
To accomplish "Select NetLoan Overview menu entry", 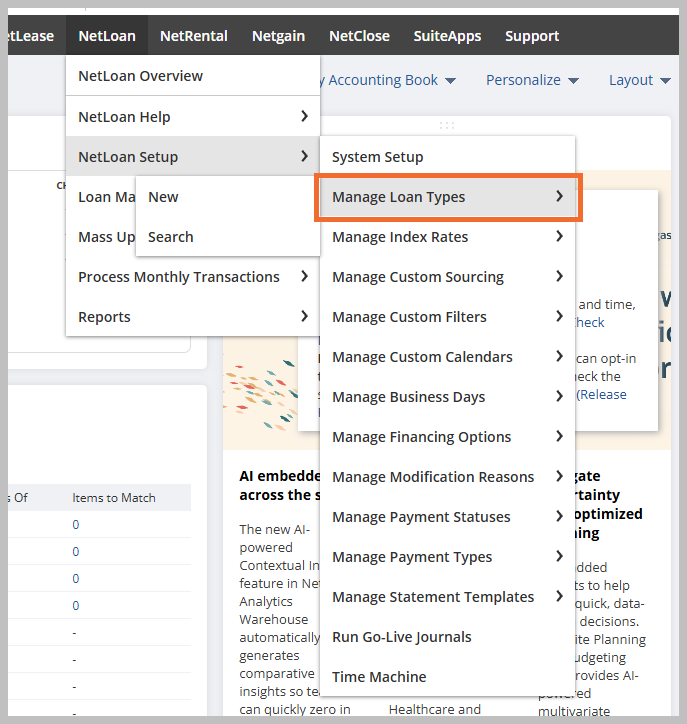I will click(x=193, y=76).
